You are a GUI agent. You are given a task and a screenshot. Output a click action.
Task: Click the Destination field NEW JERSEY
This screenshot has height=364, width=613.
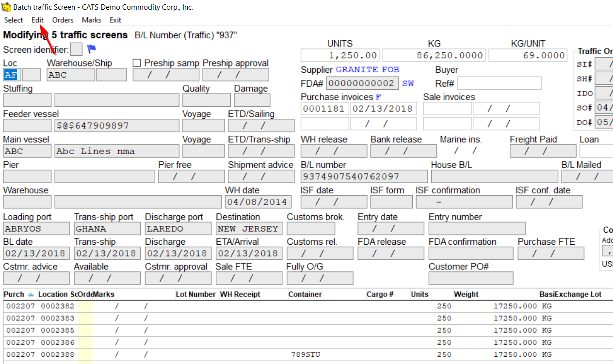(249, 228)
